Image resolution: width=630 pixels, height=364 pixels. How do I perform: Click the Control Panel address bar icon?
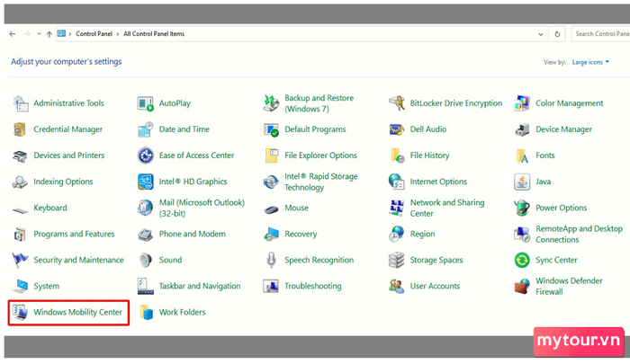click(61, 34)
